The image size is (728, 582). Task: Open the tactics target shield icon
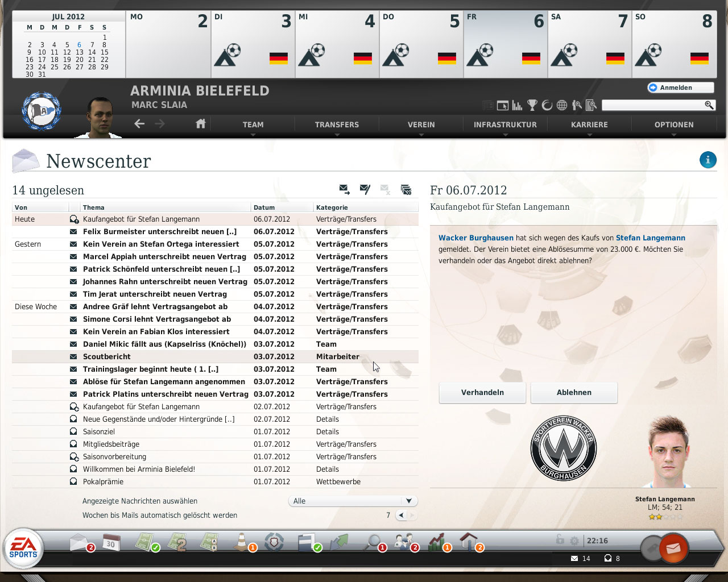click(274, 542)
